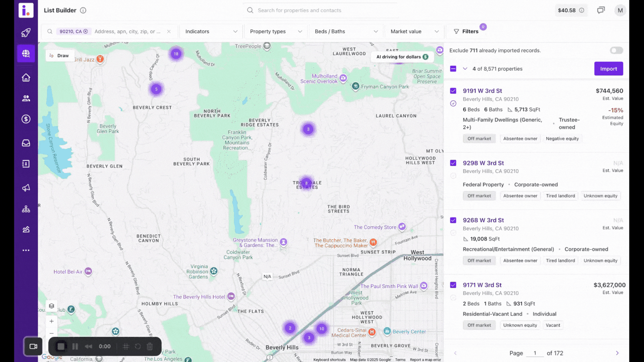The image size is (644, 362).
Task: Click the dollar sign icon in sidebar
Action: 26,119
